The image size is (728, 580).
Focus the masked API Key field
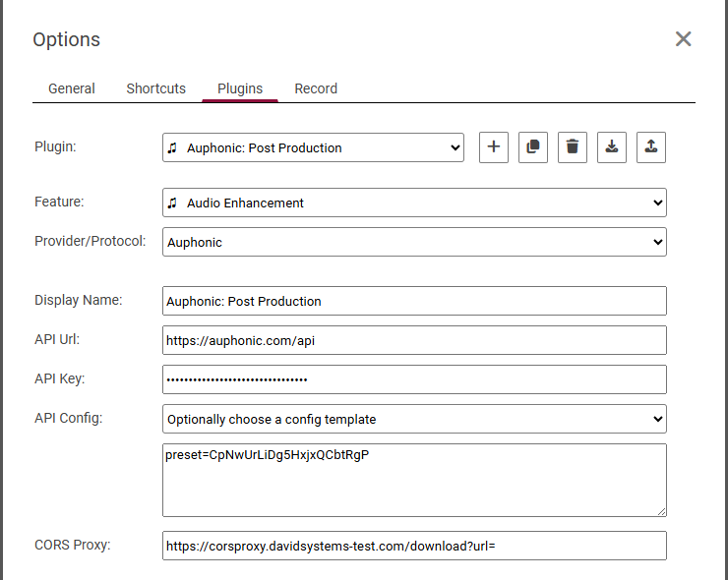pos(414,379)
